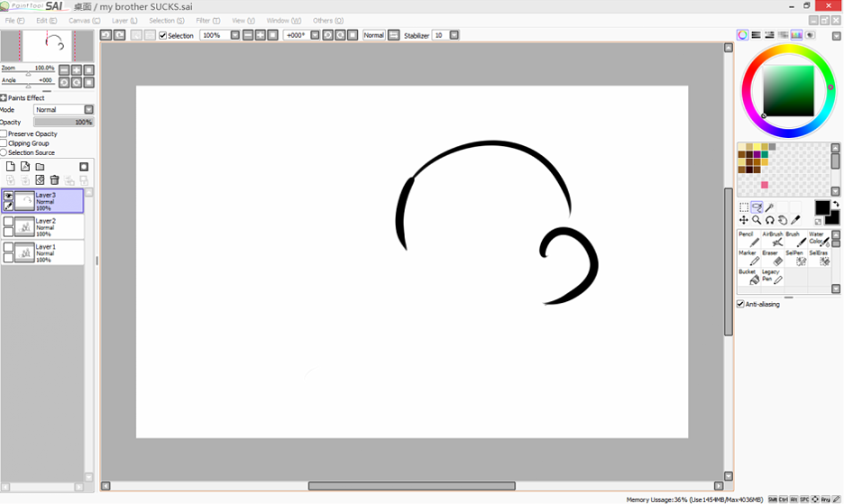844x504 pixels.
Task: Show Layer2 using its visibility box
Action: pyautogui.click(x=8, y=222)
